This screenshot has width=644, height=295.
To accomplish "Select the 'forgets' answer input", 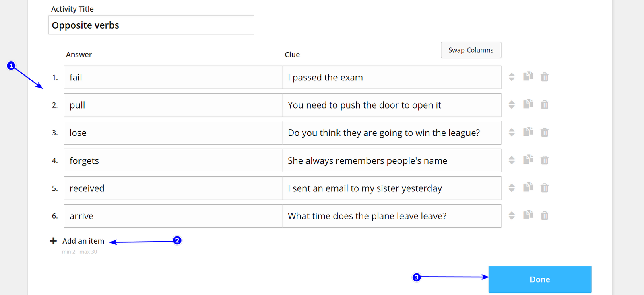I will point(173,160).
